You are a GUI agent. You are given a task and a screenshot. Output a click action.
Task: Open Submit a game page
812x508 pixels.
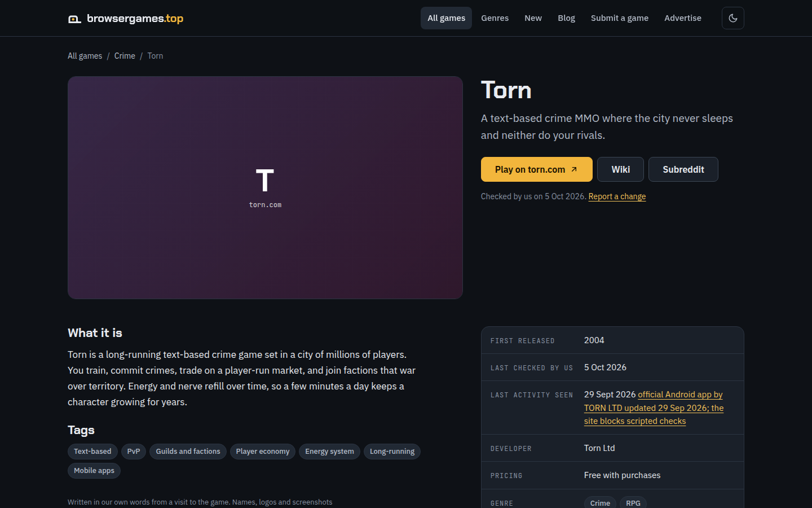pos(619,18)
